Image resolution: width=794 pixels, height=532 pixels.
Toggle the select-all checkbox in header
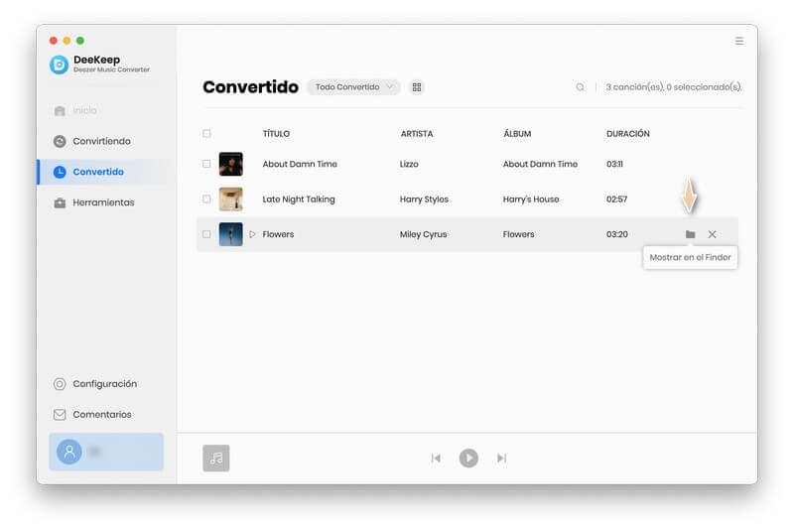click(206, 133)
